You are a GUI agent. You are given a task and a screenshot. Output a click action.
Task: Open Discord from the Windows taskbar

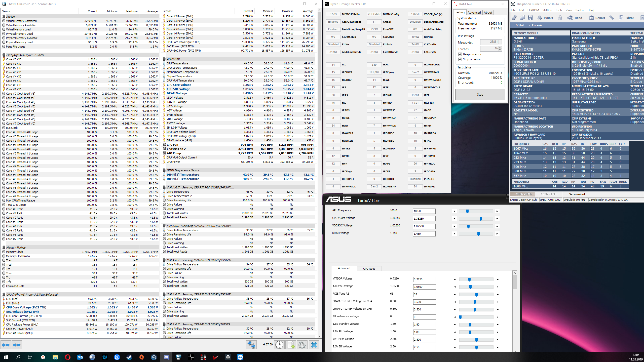click(x=166, y=357)
